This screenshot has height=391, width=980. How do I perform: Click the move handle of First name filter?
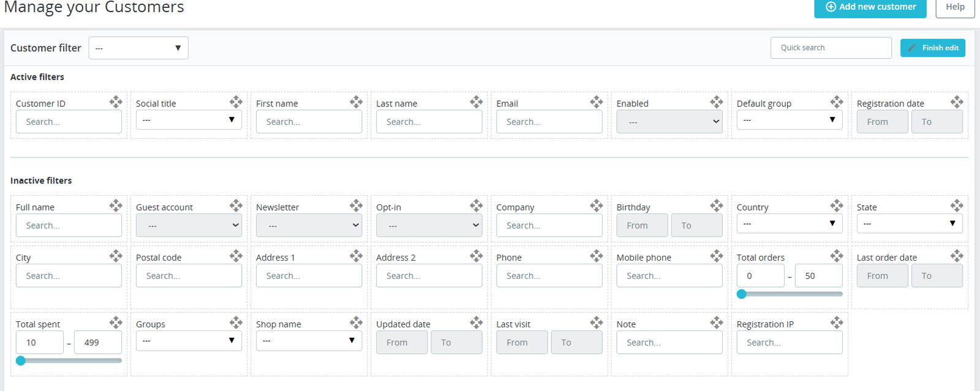point(356,102)
